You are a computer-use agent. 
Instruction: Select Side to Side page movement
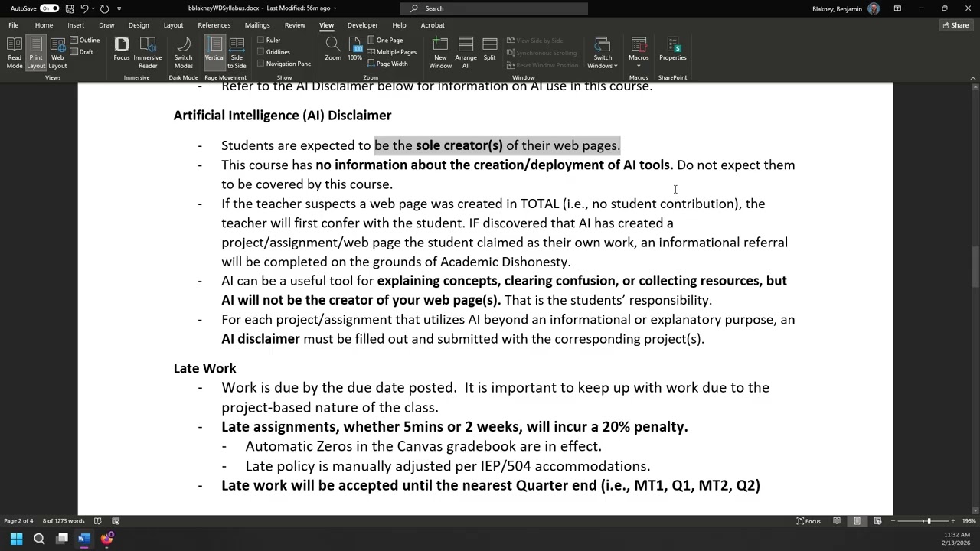point(237,53)
